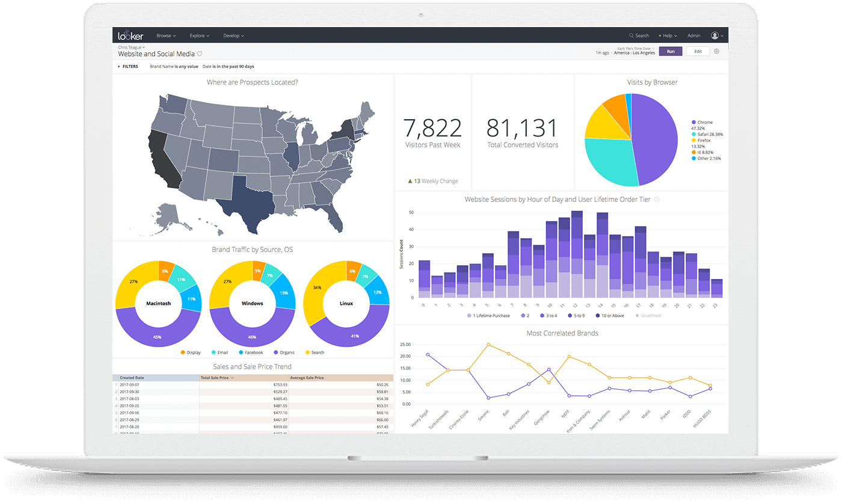Click the Website and Social Media title
This screenshot has height=504, width=842.
click(x=156, y=54)
